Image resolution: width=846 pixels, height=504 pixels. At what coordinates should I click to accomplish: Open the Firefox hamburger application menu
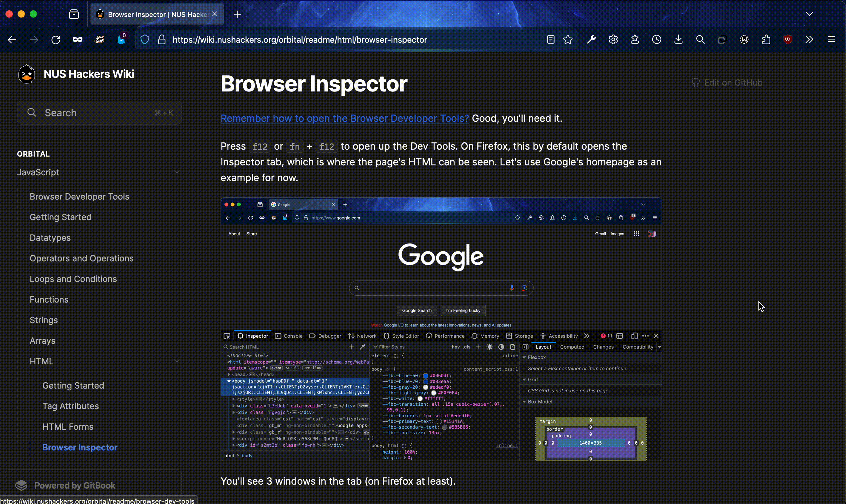831,40
